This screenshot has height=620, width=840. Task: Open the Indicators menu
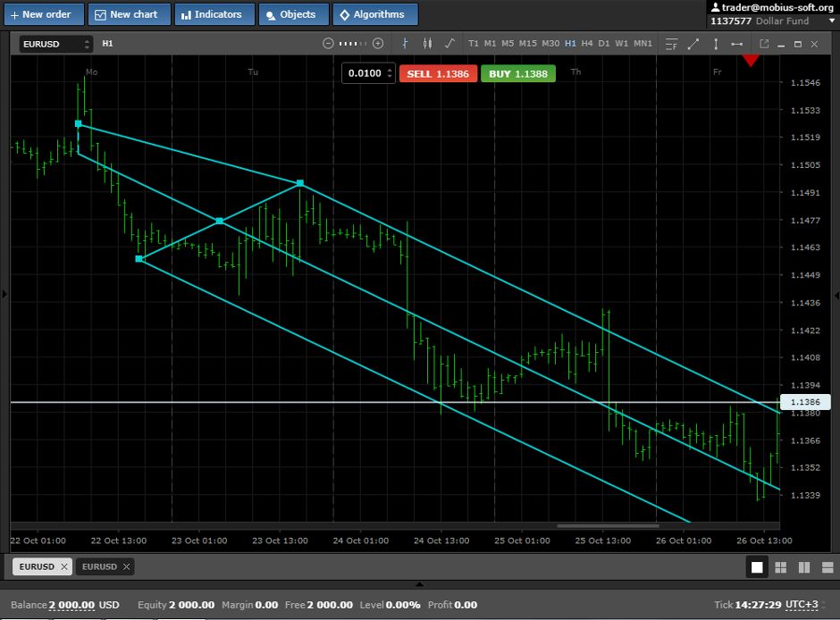pyautogui.click(x=213, y=14)
